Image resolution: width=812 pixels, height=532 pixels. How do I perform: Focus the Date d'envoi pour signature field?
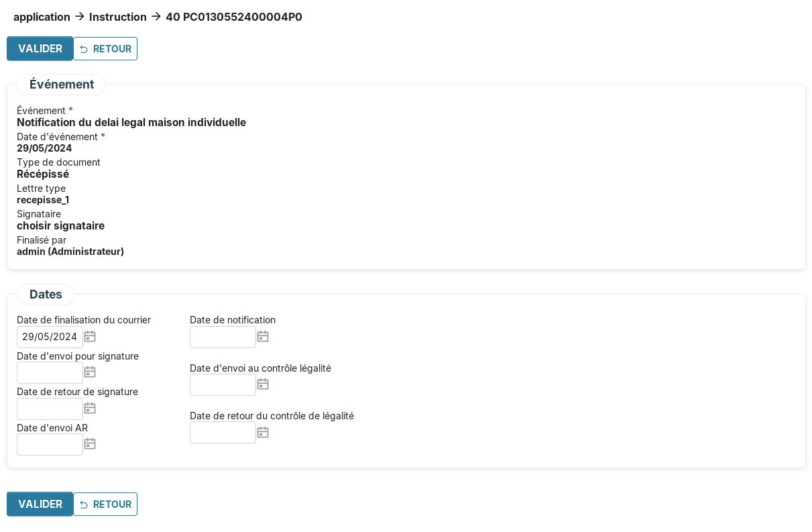click(x=50, y=372)
